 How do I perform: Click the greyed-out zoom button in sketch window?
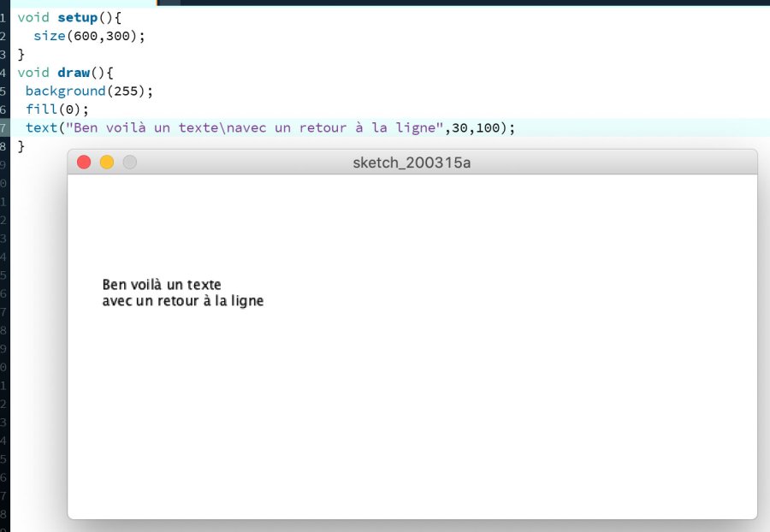130,163
